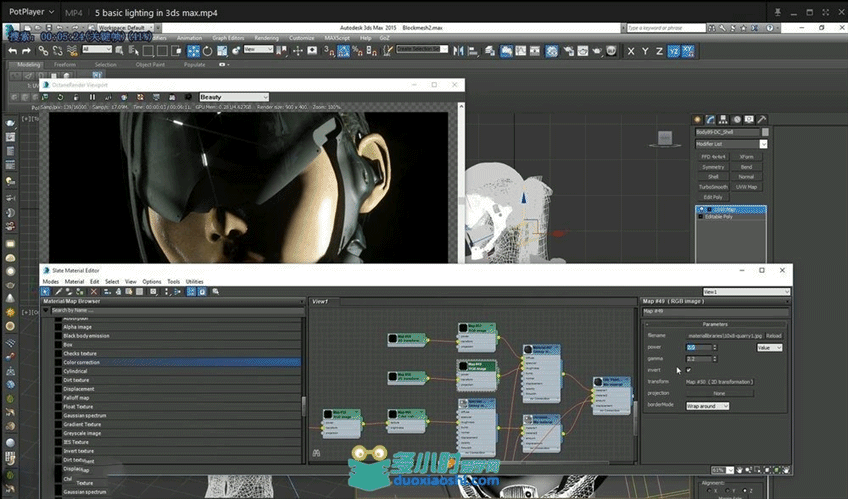
Task: Click the 'Map #50 (2D transformation)' button
Action: coord(719,382)
